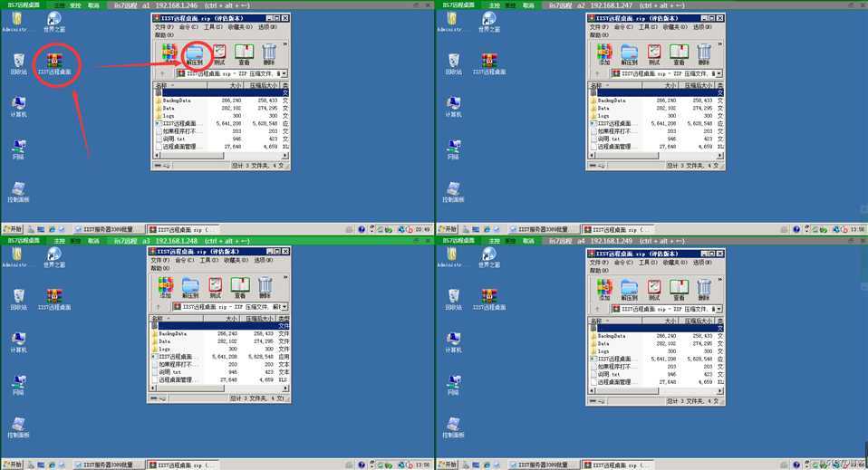Expand the toolbar overflow chevron in pane a3
The width and height of the screenshot is (868, 470).
click(285, 277)
